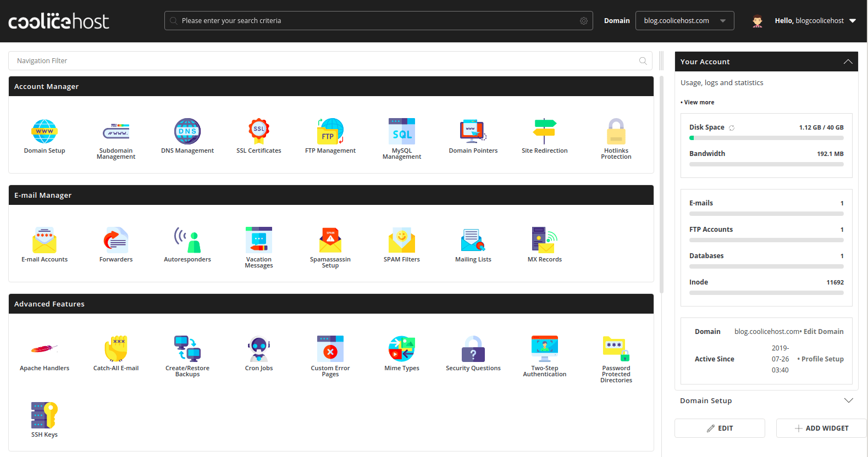Image resolution: width=868 pixels, height=457 pixels.
Task: Click the FTP Accounts usage bar
Action: pos(766,240)
